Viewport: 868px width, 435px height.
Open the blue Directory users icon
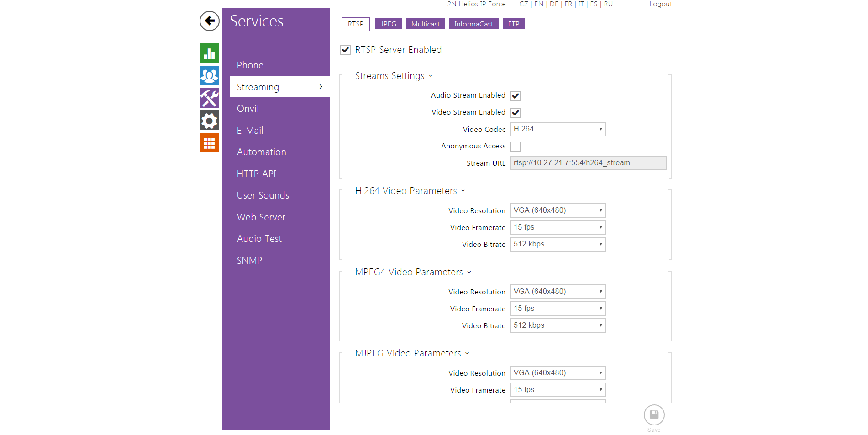(209, 76)
